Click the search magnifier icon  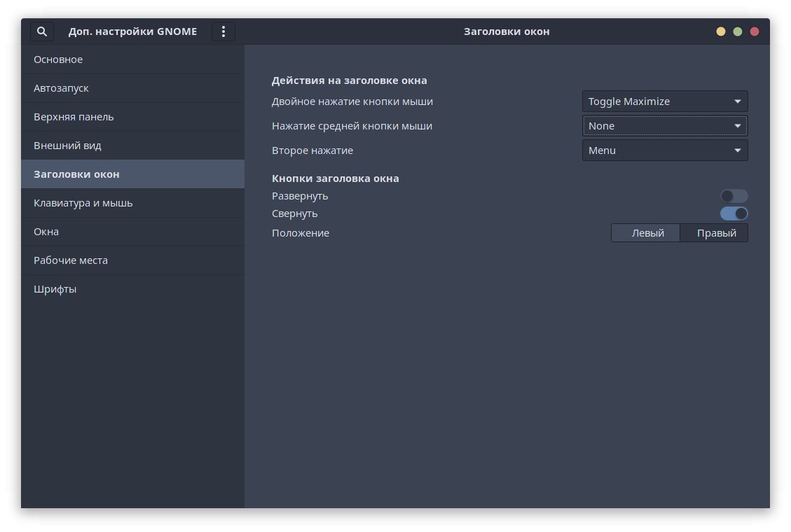pos(42,31)
